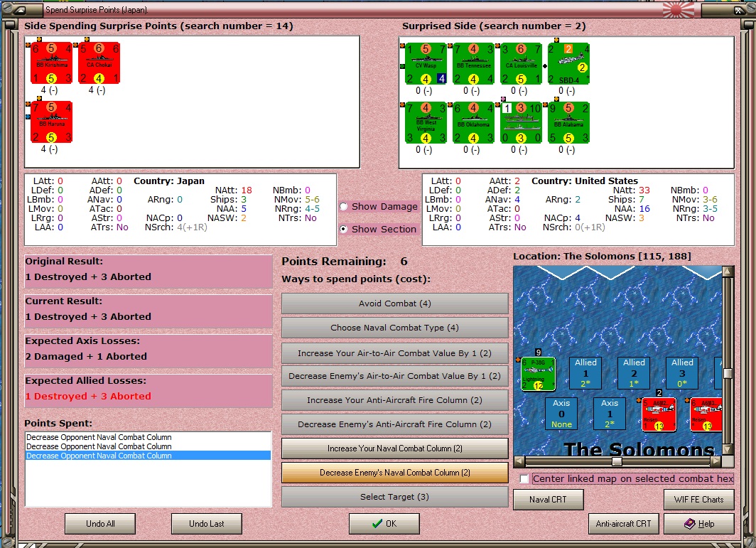Click map vertical scrollbar up arrow
The height and width of the screenshot is (548, 756).
pos(728,272)
